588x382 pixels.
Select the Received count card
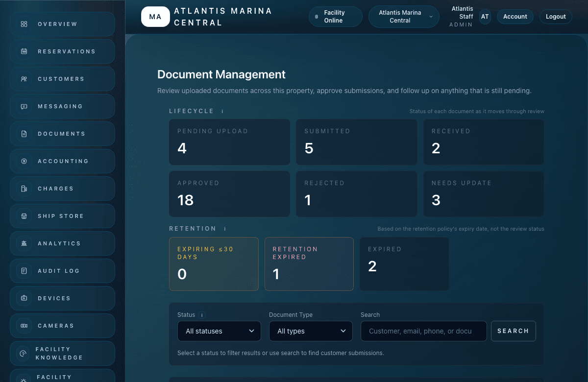pos(484,142)
